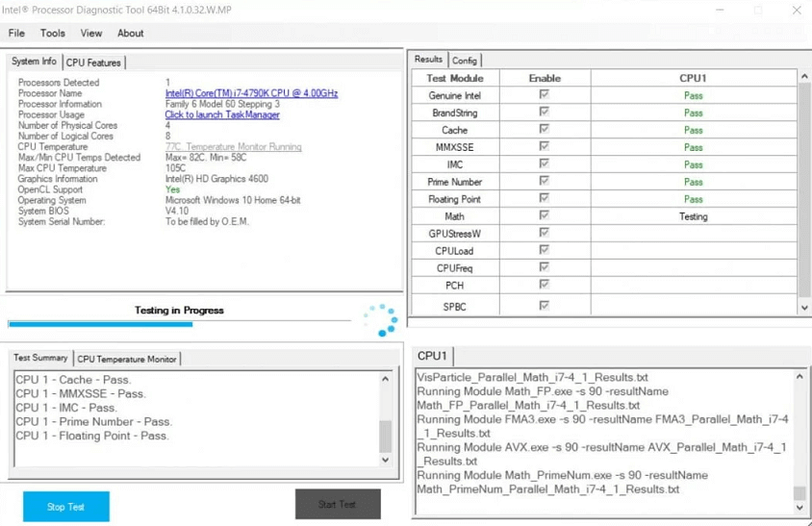
Task: Toggle the Genuine Intel enable checkbox
Action: (x=545, y=95)
